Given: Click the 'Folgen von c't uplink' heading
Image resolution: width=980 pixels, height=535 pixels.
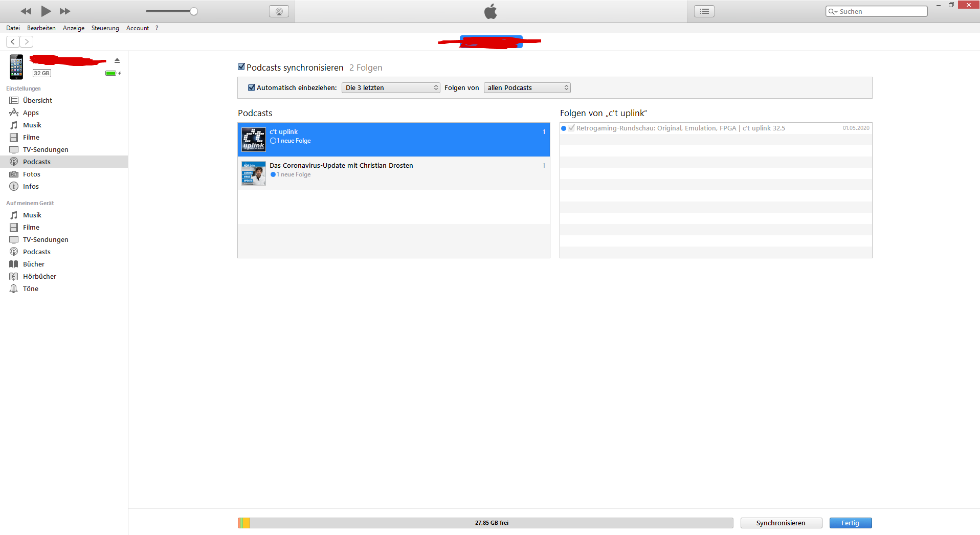Looking at the screenshot, I should (x=604, y=113).
